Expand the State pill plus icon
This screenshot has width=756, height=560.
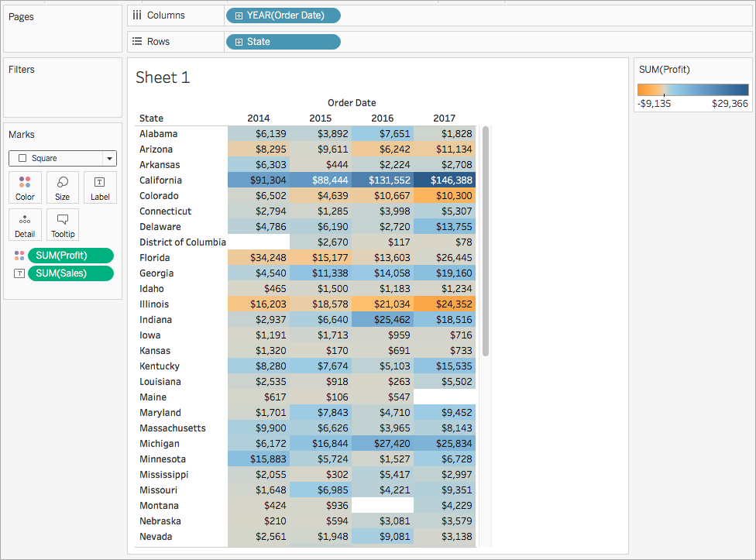(x=238, y=41)
